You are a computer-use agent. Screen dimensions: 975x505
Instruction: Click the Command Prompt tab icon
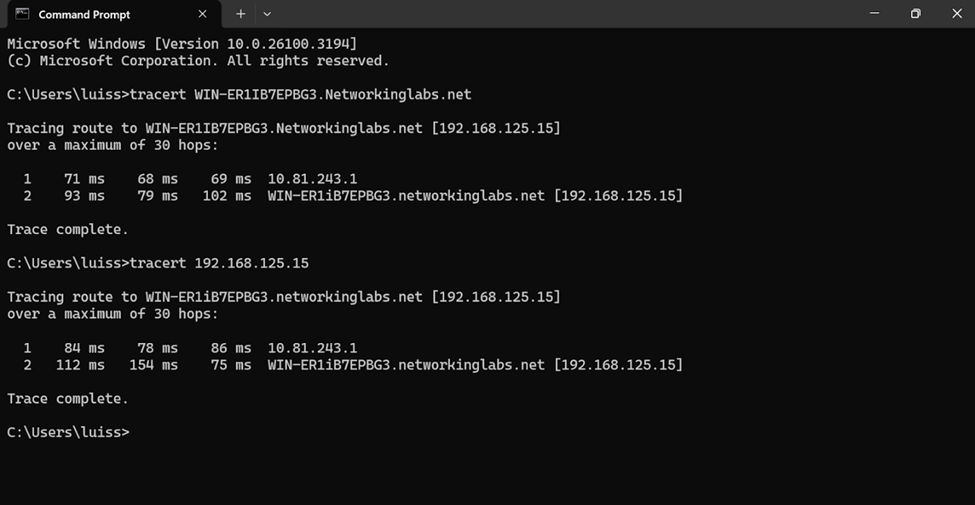click(x=22, y=14)
